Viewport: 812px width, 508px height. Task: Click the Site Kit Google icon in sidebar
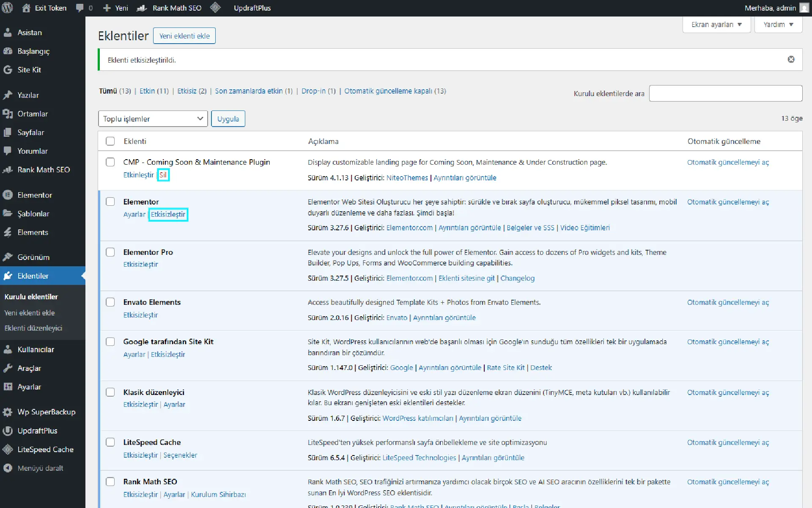[x=8, y=70]
